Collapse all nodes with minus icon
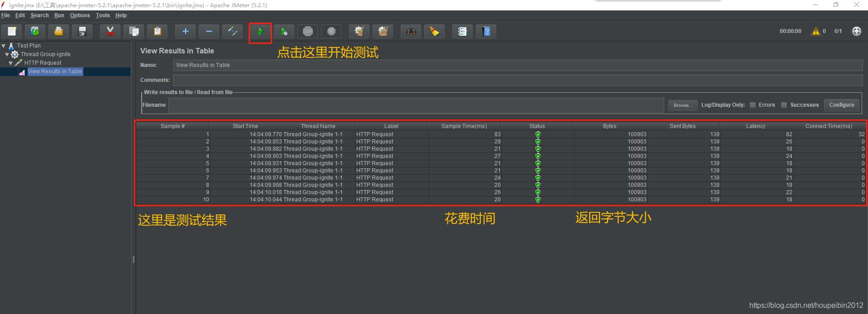This screenshot has width=868, height=314. pyautogui.click(x=209, y=31)
